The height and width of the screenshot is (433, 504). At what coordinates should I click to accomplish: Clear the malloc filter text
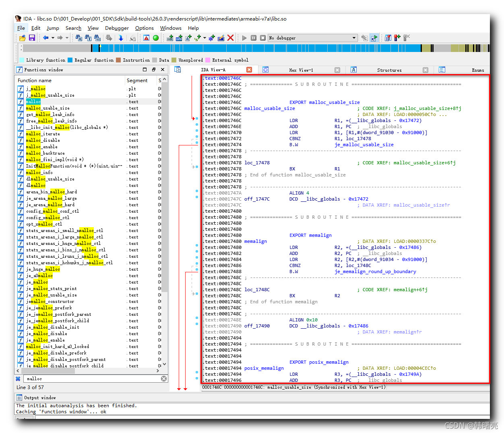tap(164, 379)
